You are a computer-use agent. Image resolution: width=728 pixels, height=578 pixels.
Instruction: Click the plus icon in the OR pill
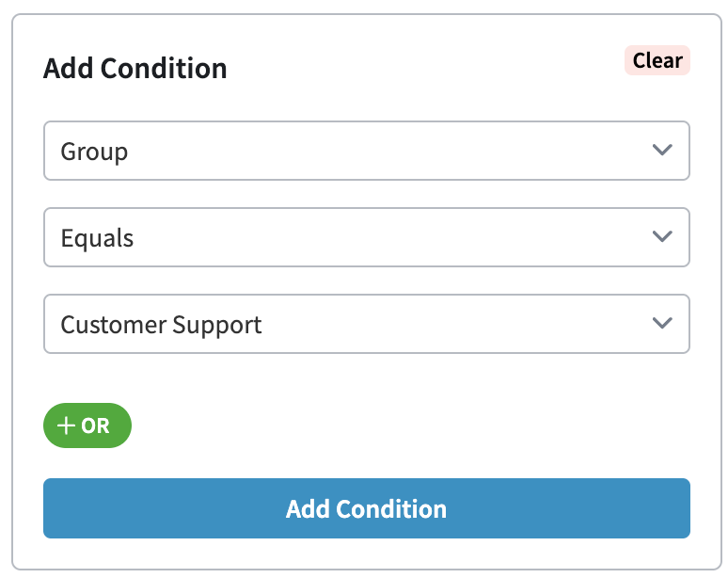click(x=66, y=426)
